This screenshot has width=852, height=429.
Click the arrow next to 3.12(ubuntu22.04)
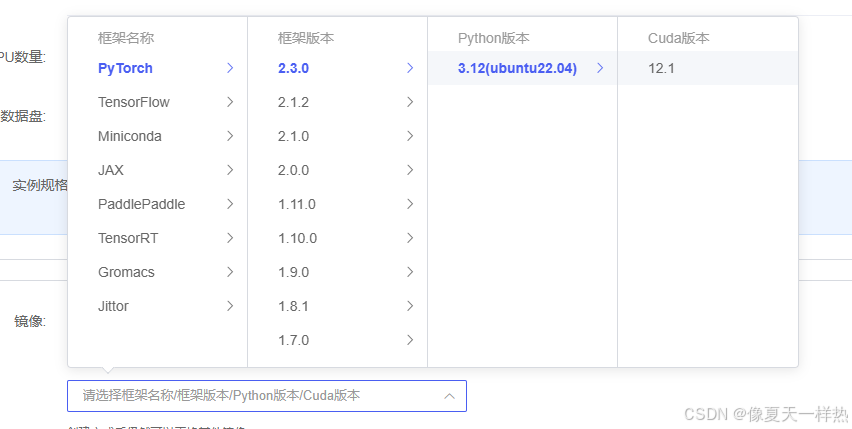tap(600, 68)
